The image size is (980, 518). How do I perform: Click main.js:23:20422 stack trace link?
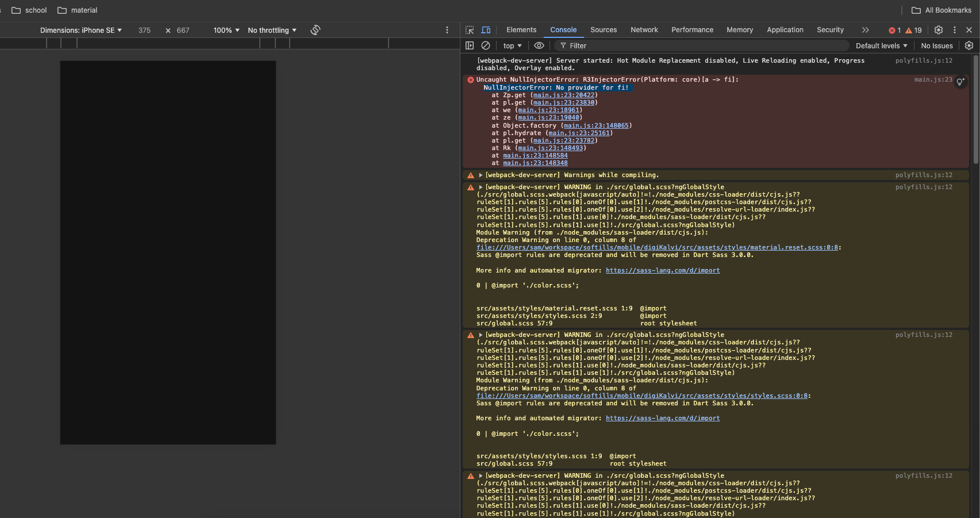(564, 95)
